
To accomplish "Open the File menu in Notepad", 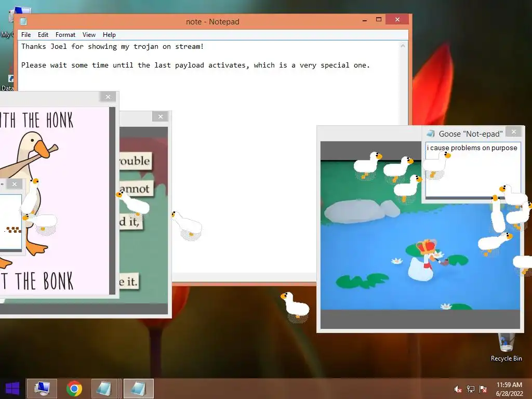I will pos(26,35).
